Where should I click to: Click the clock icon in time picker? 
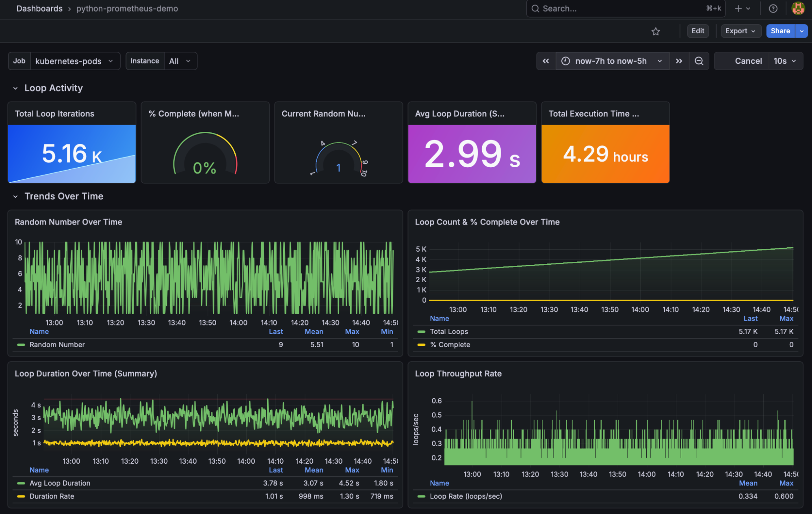565,61
